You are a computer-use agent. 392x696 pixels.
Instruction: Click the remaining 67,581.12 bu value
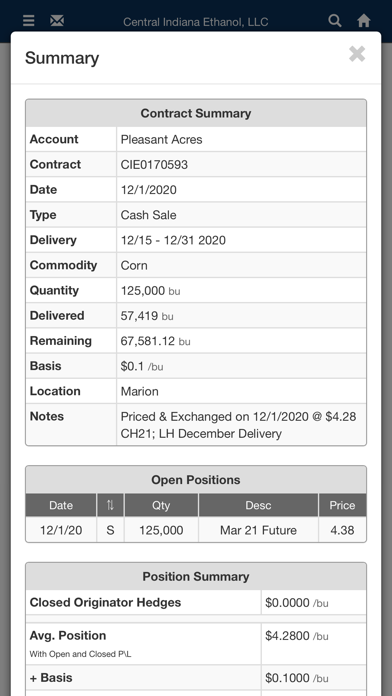[x=155, y=341]
